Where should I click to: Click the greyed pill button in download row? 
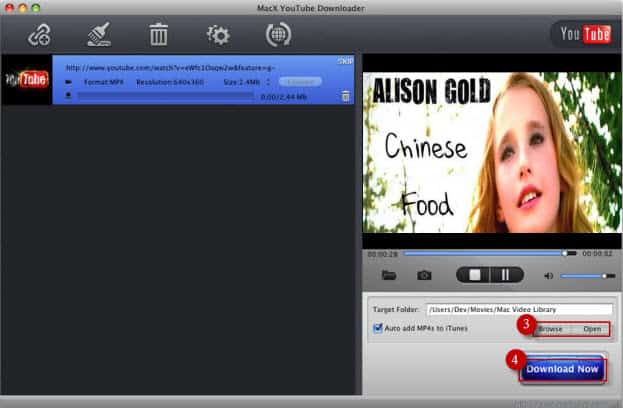pyautogui.click(x=300, y=82)
